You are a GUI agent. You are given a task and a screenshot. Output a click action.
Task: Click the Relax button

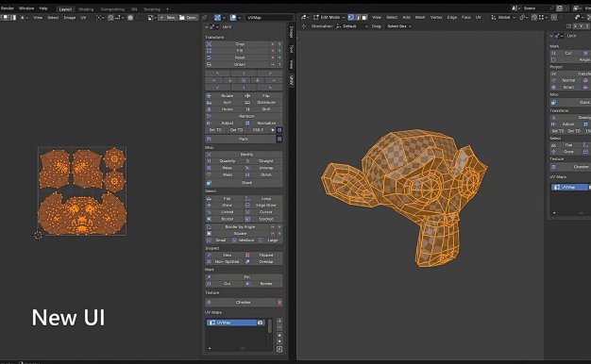click(225, 168)
